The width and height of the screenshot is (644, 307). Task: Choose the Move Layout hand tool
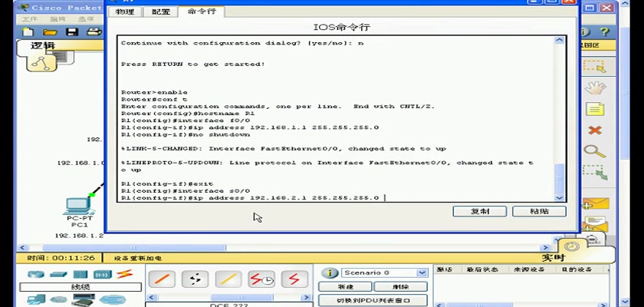tap(594, 88)
